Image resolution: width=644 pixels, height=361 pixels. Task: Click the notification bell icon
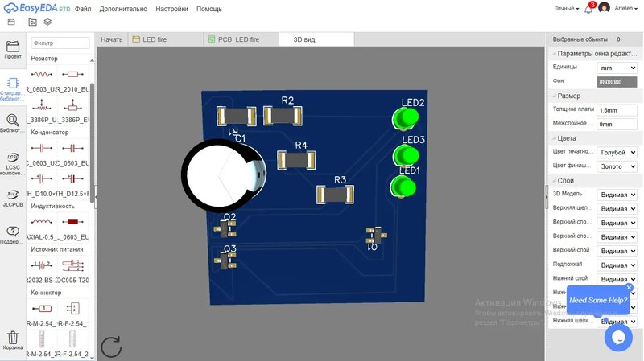pyautogui.click(x=588, y=8)
